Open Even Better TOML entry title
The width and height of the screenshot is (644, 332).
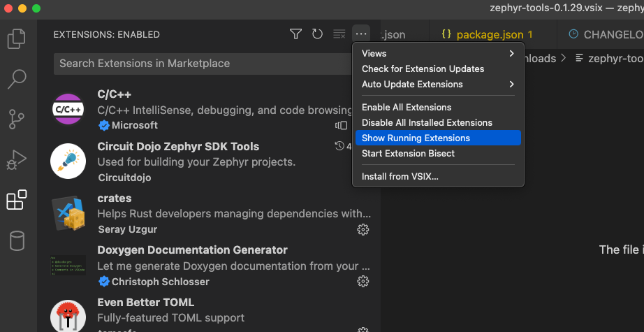point(146,303)
